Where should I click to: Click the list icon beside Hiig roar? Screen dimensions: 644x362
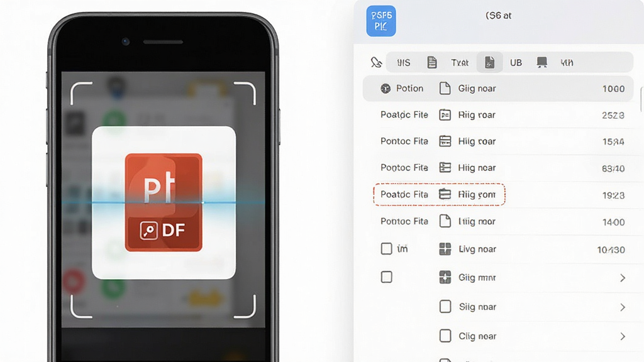(x=445, y=141)
